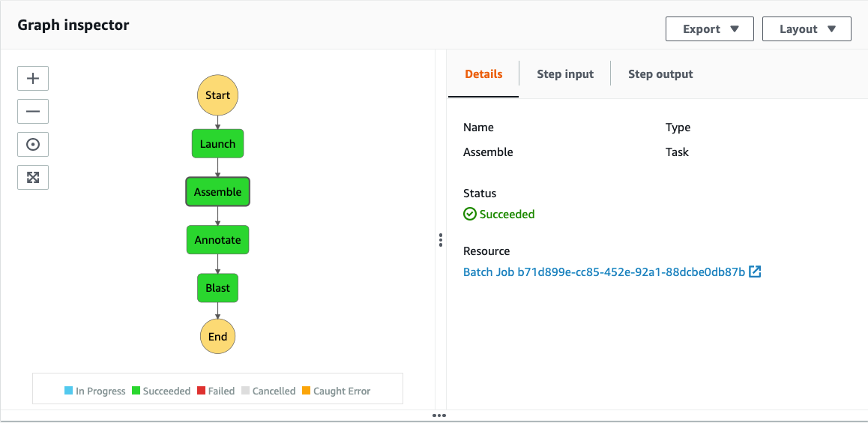Zoom out the graph with minus icon
The width and height of the screenshot is (868, 423).
33,111
